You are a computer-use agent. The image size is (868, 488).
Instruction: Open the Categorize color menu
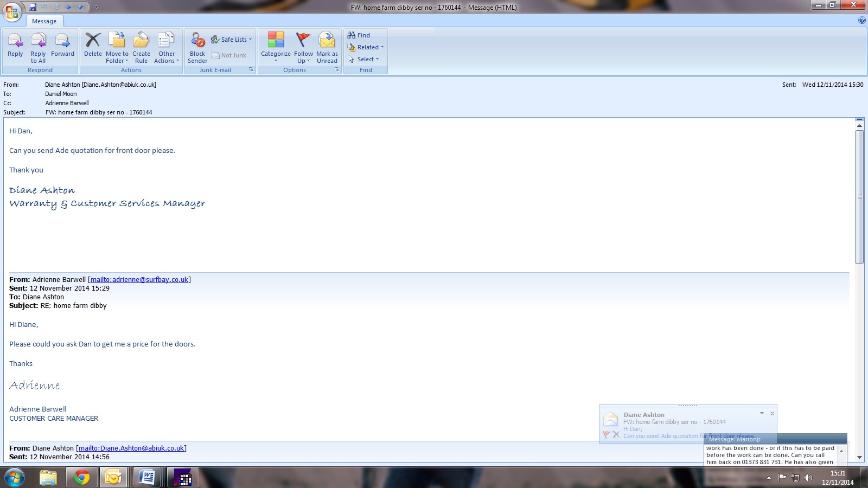pyautogui.click(x=276, y=46)
